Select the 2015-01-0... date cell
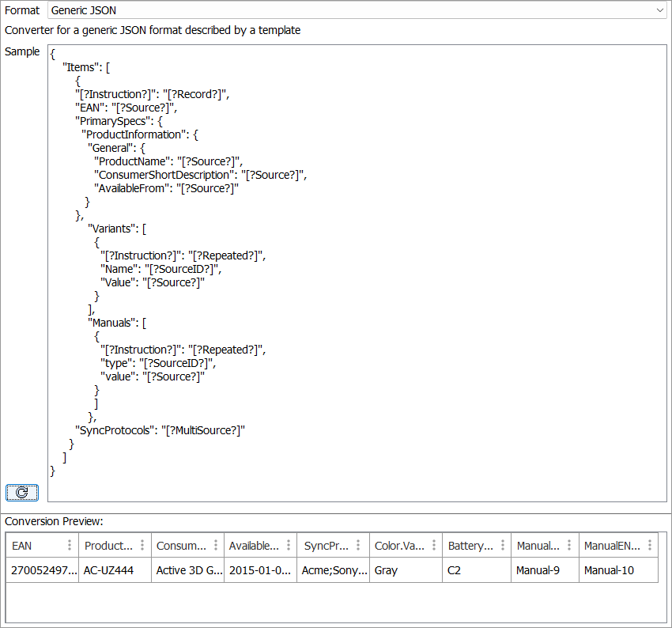This screenshot has width=672, height=628. 261,570
